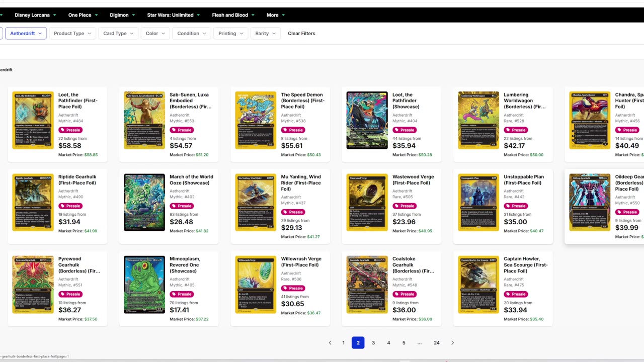Click the $58.58 price on Loot

click(x=70, y=146)
